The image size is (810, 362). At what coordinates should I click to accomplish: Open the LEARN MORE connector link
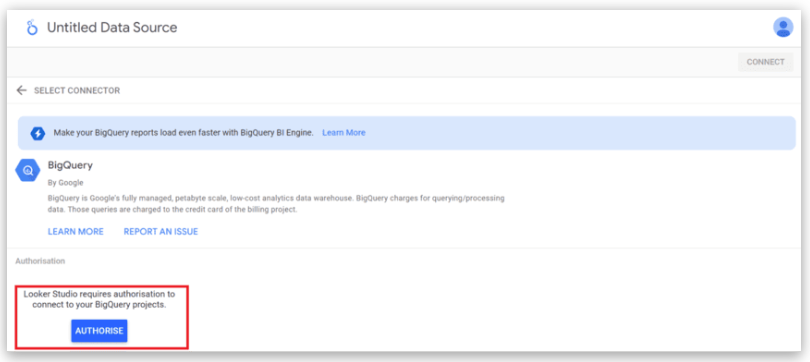point(76,231)
